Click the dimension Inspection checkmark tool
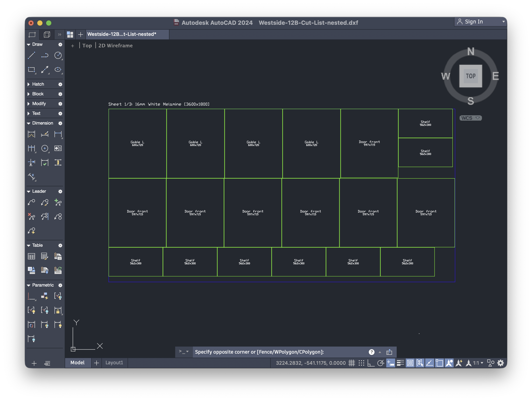532x401 pixels. [x=45, y=162]
